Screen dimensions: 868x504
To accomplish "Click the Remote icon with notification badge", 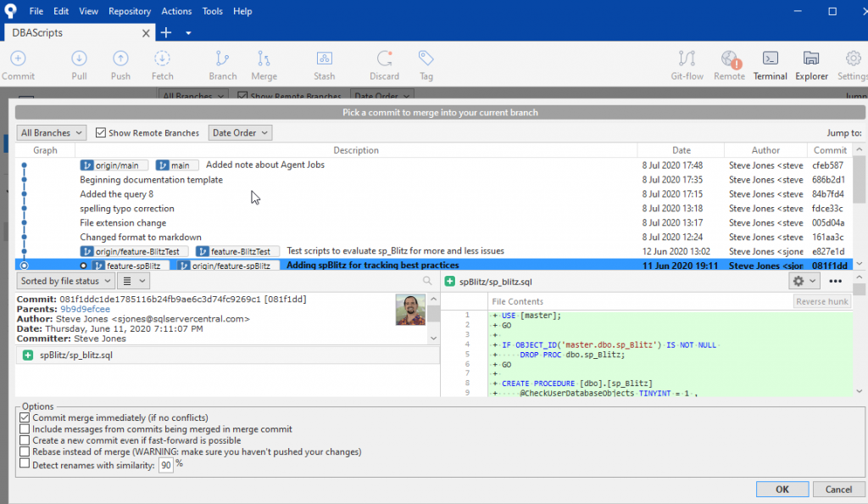I will point(729,59).
